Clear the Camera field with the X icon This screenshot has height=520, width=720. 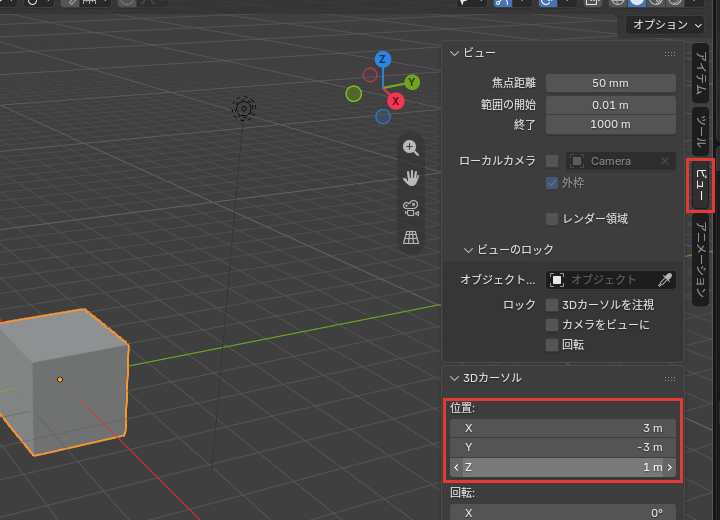point(664,161)
